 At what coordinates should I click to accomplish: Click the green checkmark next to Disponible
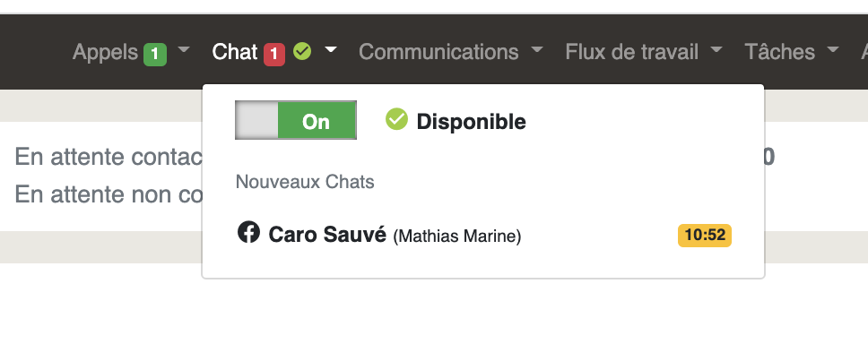[396, 119]
